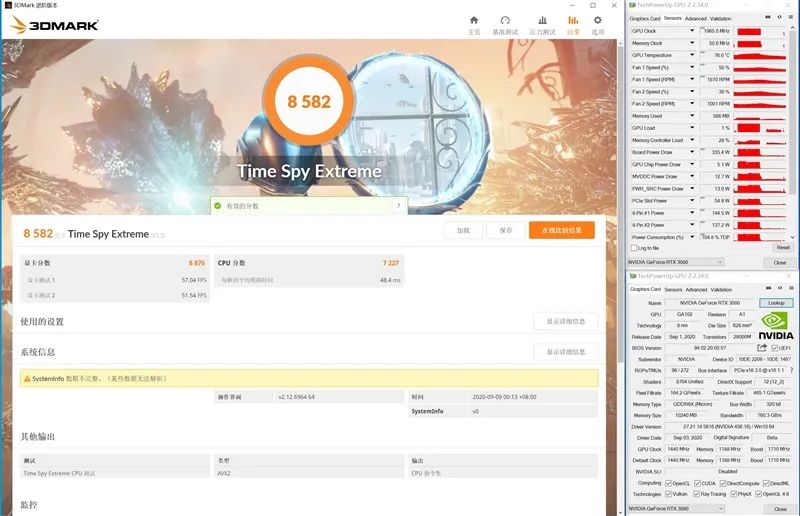800x516 pixels.
Task: Select the results (结果) bar-chart icon
Action: tap(573, 20)
